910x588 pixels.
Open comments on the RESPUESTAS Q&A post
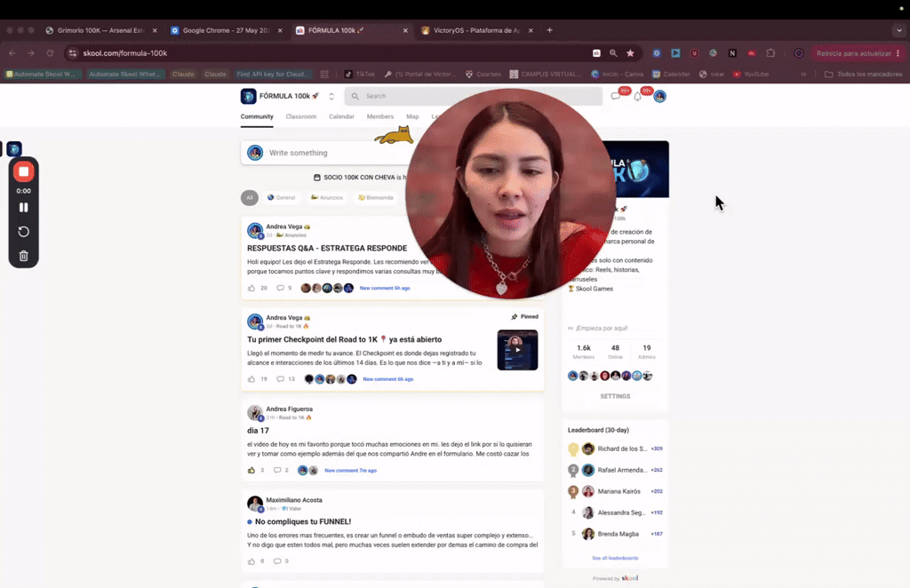[x=280, y=288]
